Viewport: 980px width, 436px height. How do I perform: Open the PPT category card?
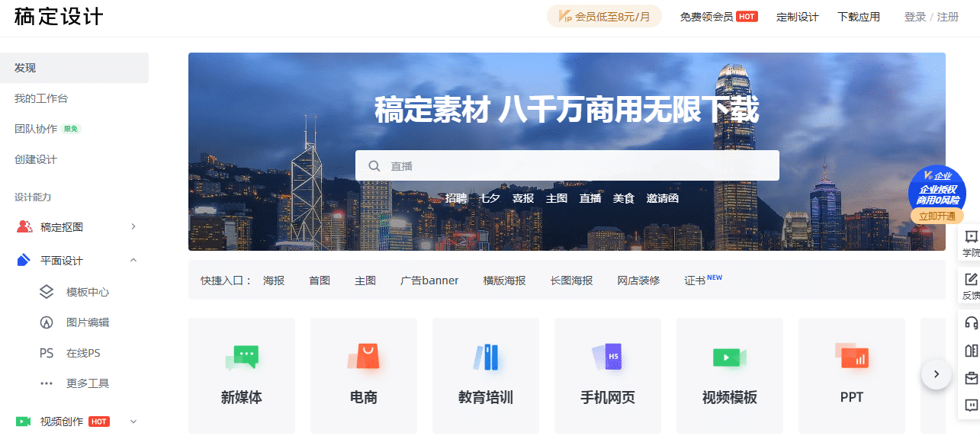852,376
